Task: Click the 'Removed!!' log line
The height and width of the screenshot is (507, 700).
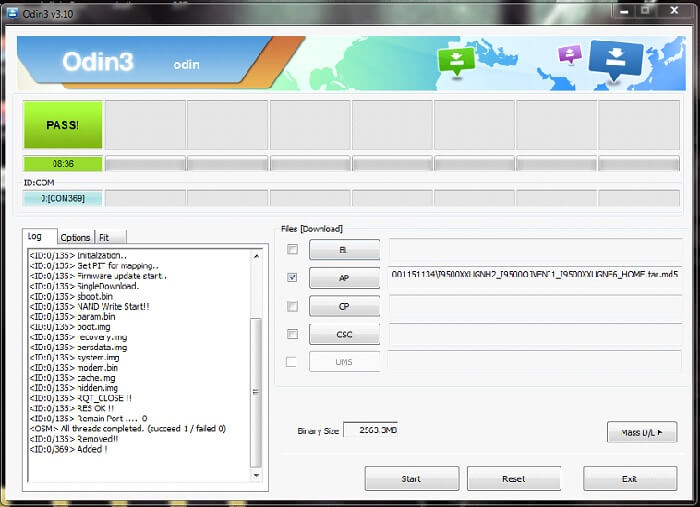Action: click(74, 439)
